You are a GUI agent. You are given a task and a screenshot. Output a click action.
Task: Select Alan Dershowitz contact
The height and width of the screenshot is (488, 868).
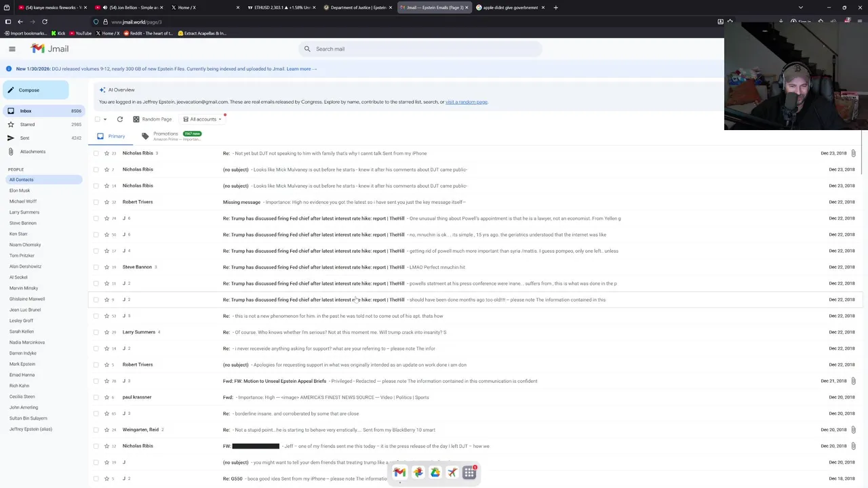(25, 266)
